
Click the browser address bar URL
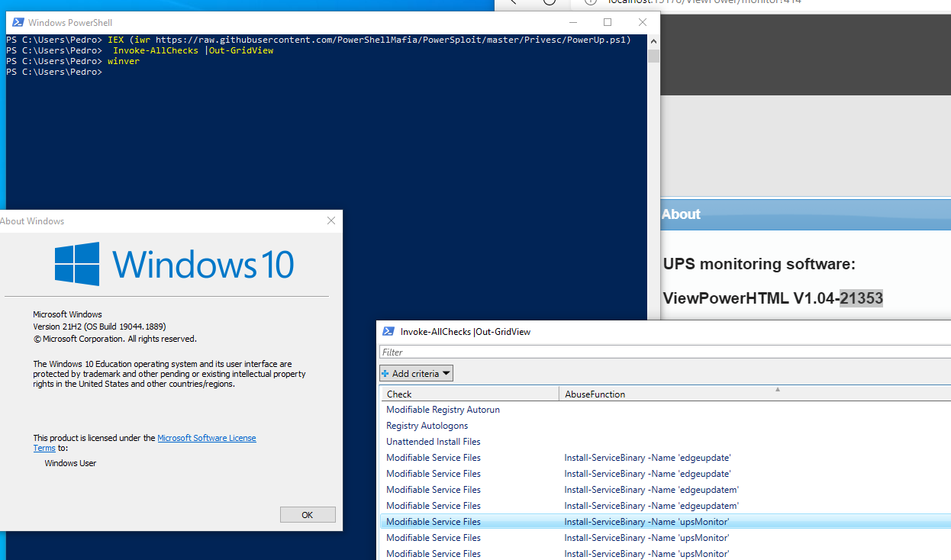click(x=704, y=2)
